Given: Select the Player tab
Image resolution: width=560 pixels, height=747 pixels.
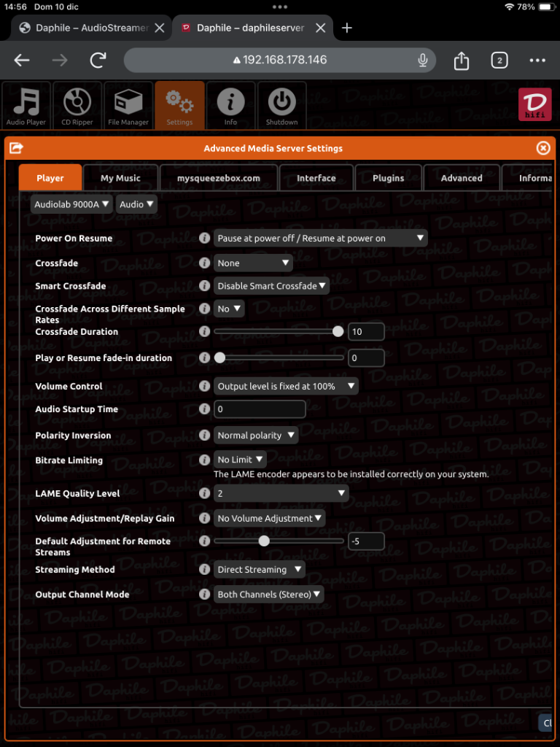Looking at the screenshot, I should [50, 178].
